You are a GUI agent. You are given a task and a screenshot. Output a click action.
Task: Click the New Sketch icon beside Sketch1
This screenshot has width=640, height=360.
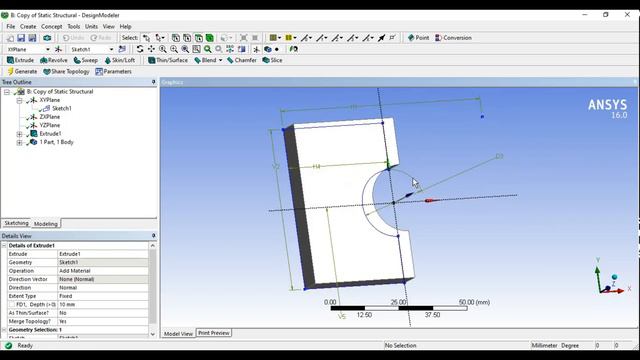tap(122, 49)
